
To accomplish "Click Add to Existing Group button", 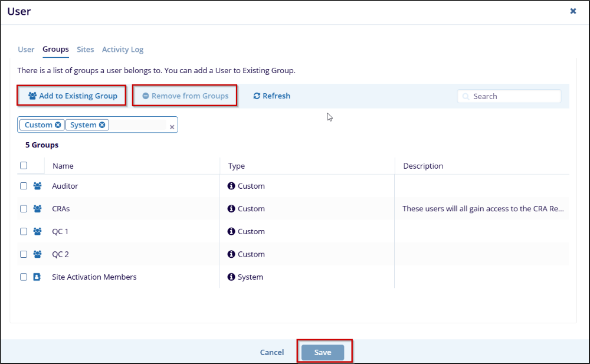I will pyautogui.click(x=72, y=96).
